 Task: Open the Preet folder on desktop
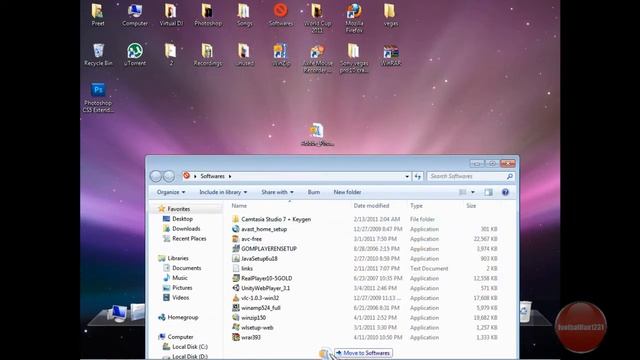coord(98,14)
